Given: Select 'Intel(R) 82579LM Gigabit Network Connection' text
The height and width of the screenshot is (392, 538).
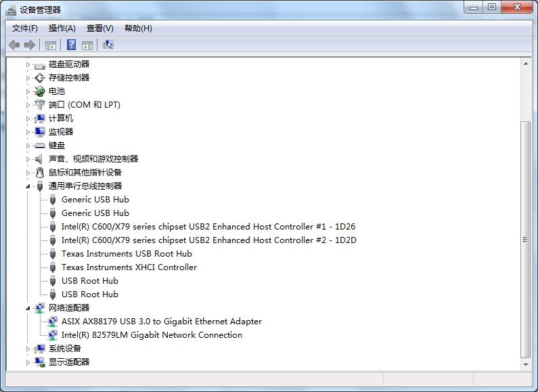Looking at the screenshot, I should [152, 335].
